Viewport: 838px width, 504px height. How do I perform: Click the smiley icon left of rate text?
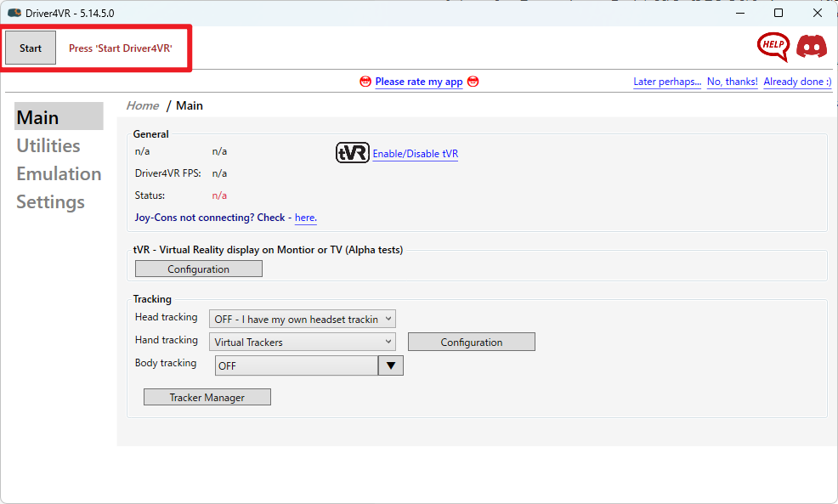point(365,82)
